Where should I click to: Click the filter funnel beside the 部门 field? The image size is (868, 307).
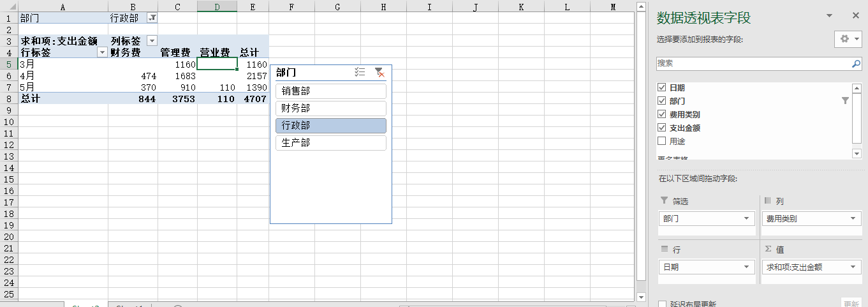[x=846, y=101]
